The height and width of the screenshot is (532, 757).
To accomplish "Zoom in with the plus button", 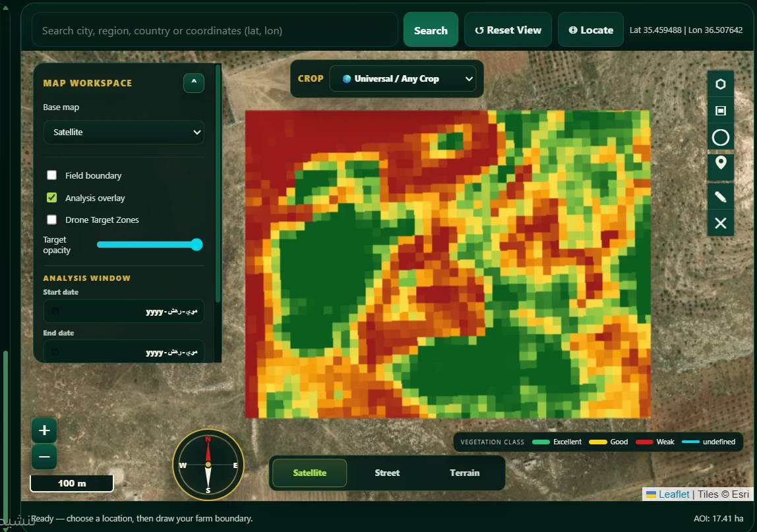I will (44, 430).
